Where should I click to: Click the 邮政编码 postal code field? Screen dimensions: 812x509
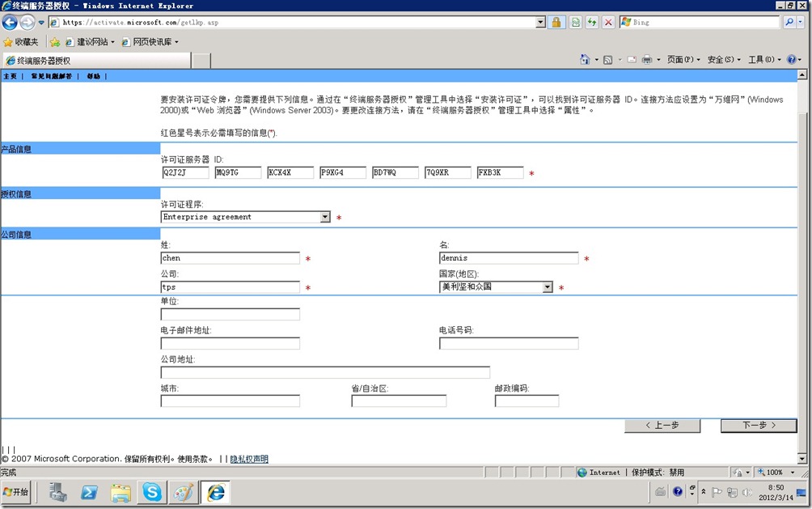pyautogui.click(x=527, y=401)
